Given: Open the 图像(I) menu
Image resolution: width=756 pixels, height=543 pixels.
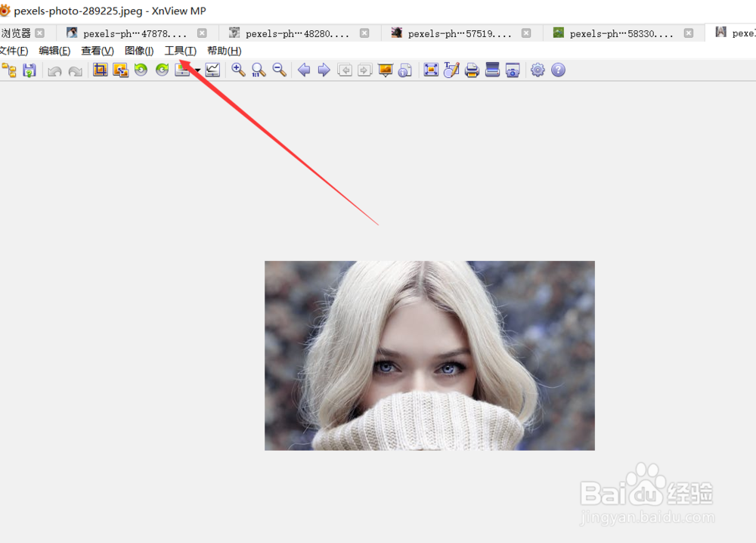Looking at the screenshot, I should click(x=139, y=51).
